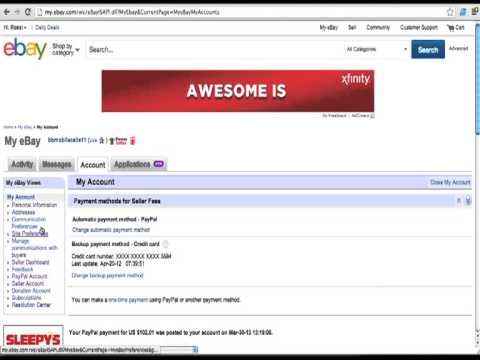Click Change automatic payment method
The height and width of the screenshot is (360, 480).
[x=111, y=230]
